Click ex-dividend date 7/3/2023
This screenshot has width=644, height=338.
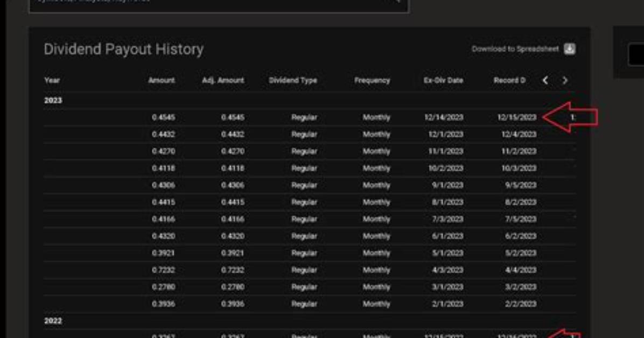447,219
